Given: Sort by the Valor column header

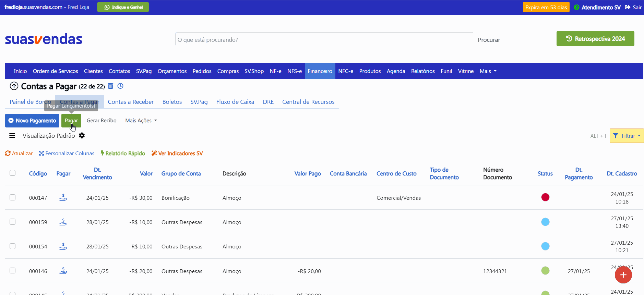Looking at the screenshot, I should point(146,174).
